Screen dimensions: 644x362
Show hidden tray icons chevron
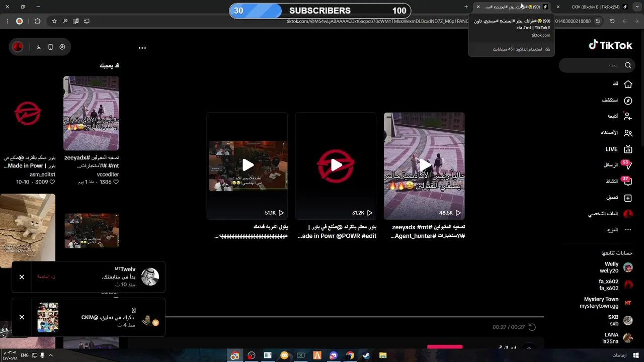(50, 355)
